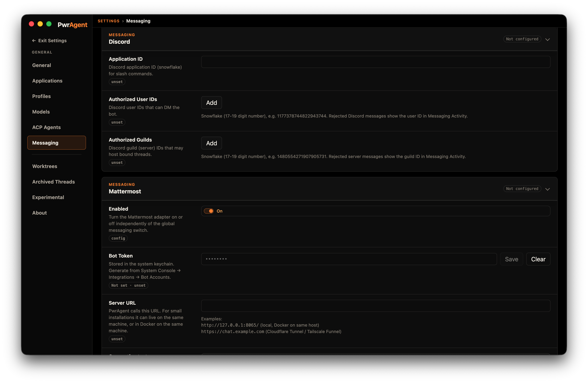Focus the Server URL input field
Image resolution: width=588 pixels, height=383 pixels.
pos(375,306)
